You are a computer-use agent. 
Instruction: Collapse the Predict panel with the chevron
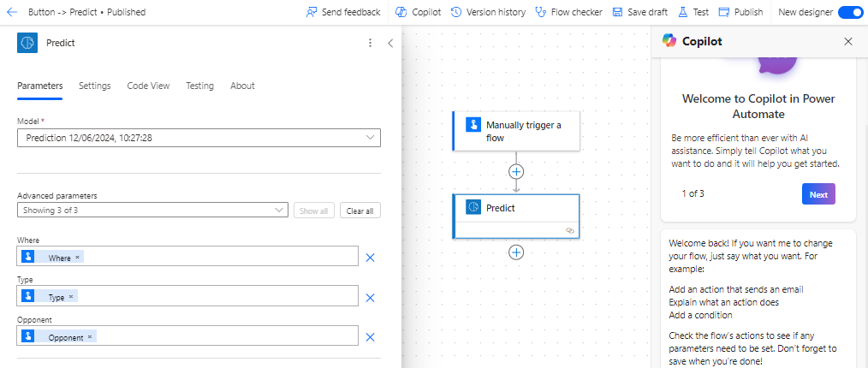(x=390, y=43)
